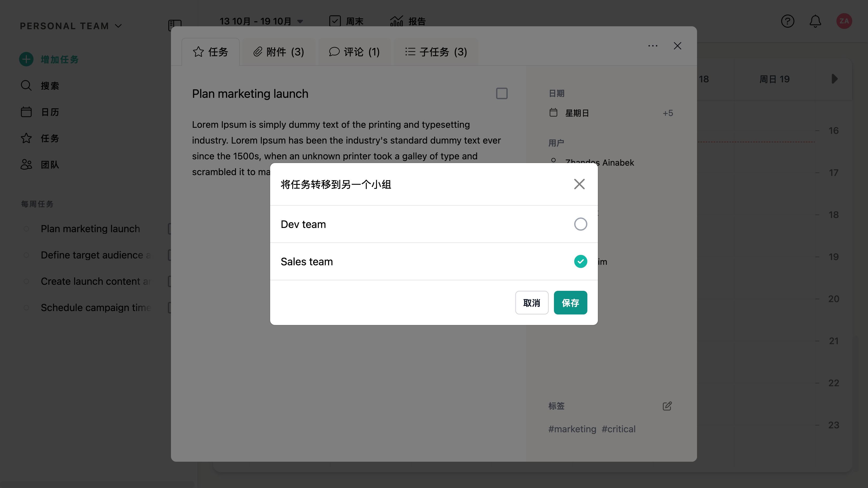
Task: Expand the PERSONAL TEAM dropdown
Action: tap(118, 26)
